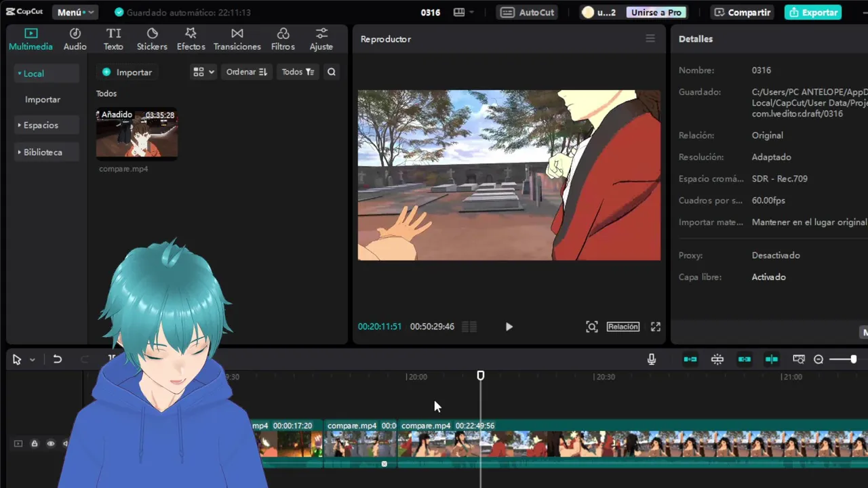
Task: Open the user account u...2
Action: (x=599, y=12)
